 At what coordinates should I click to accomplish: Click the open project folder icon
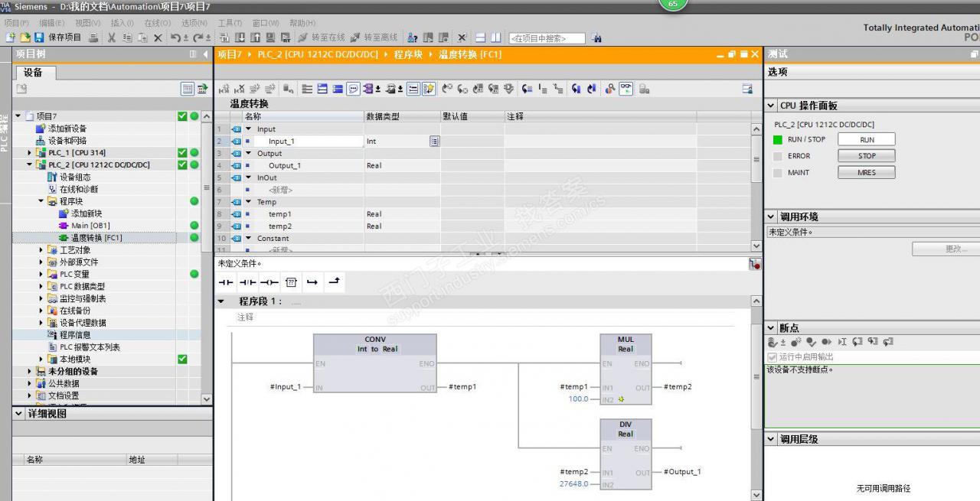click(x=24, y=37)
